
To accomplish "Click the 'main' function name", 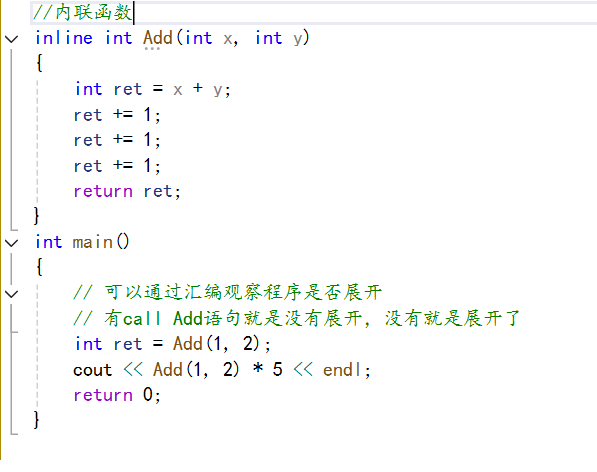I will click(x=93, y=242).
